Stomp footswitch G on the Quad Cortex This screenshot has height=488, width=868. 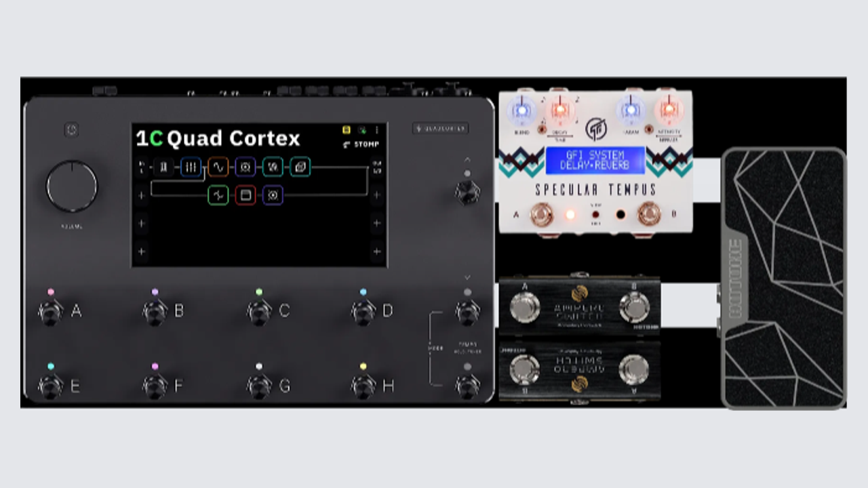coord(259,386)
